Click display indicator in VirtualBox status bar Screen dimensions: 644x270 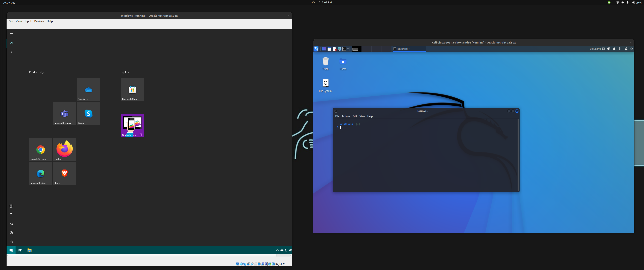pyautogui.click(x=259, y=264)
